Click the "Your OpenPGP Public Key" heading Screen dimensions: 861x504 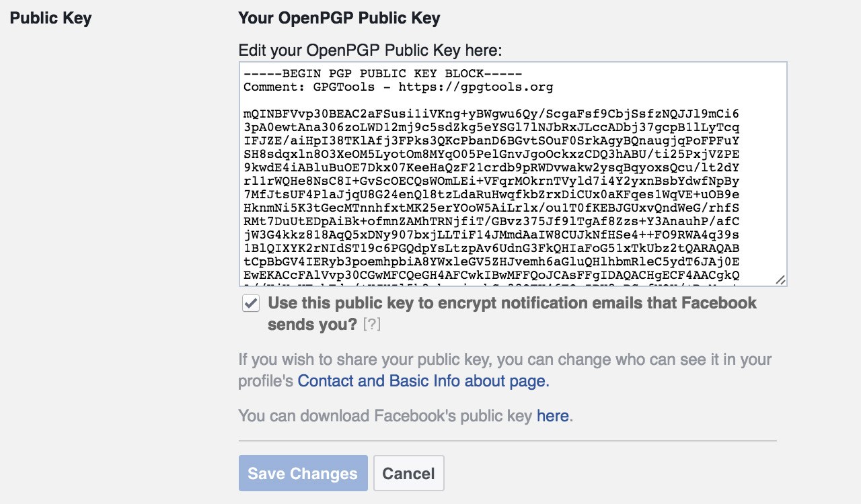click(339, 18)
